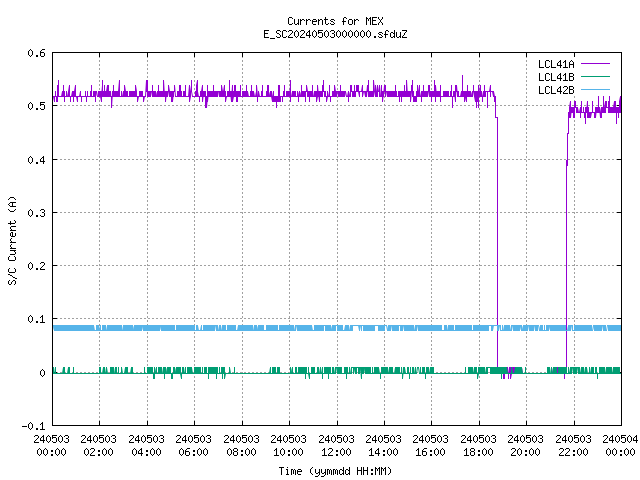640x480 pixels.
Task: Click the 240503 04:00 x-axis tick label
Action: 146,446
